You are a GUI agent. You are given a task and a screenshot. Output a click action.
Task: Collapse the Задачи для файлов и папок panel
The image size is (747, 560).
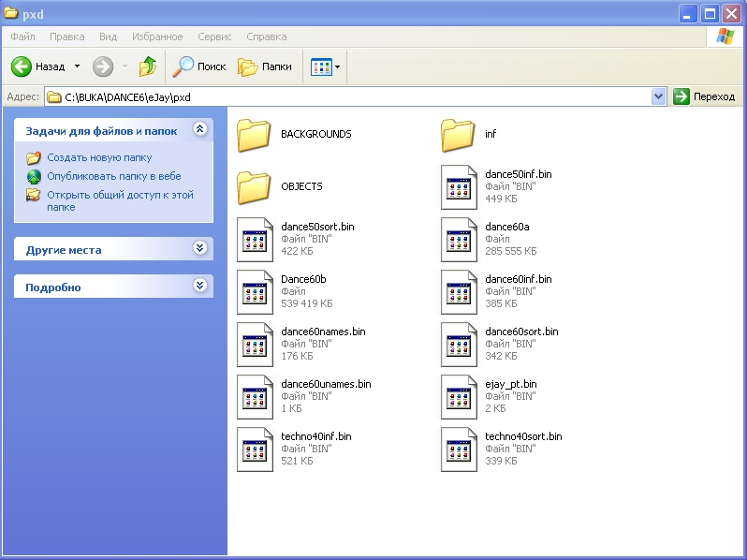(199, 129)
